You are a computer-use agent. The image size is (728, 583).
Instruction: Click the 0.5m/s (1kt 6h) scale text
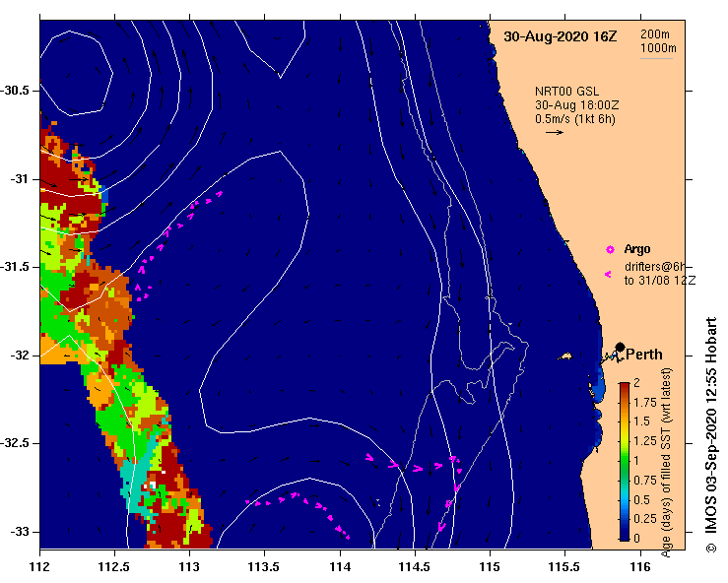(x=574, y=119)
